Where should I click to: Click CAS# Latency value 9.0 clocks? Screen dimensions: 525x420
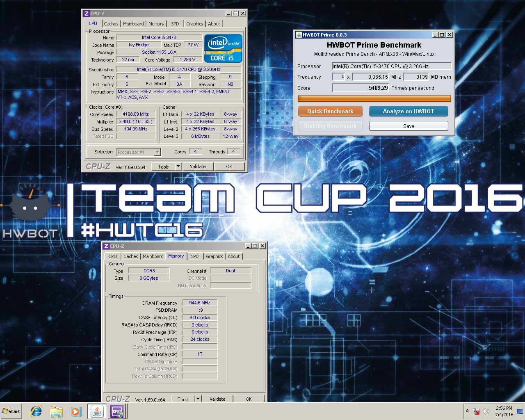pyautogui.click(x=200, y=317)
